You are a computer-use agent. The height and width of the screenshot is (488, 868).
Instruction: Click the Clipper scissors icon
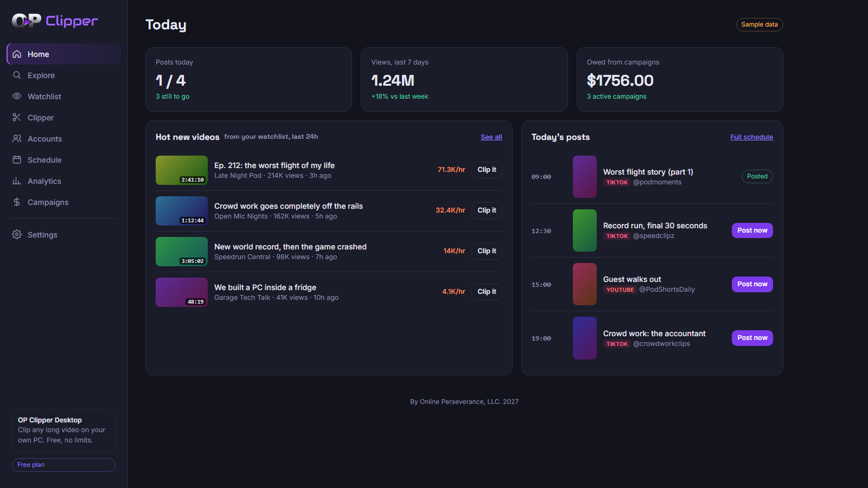point(17,118)
